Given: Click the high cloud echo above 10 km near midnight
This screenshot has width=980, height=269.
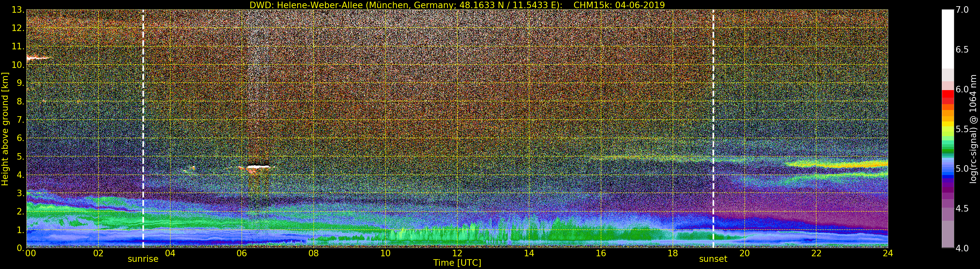Looking at the screenshot, I should 38,58.
